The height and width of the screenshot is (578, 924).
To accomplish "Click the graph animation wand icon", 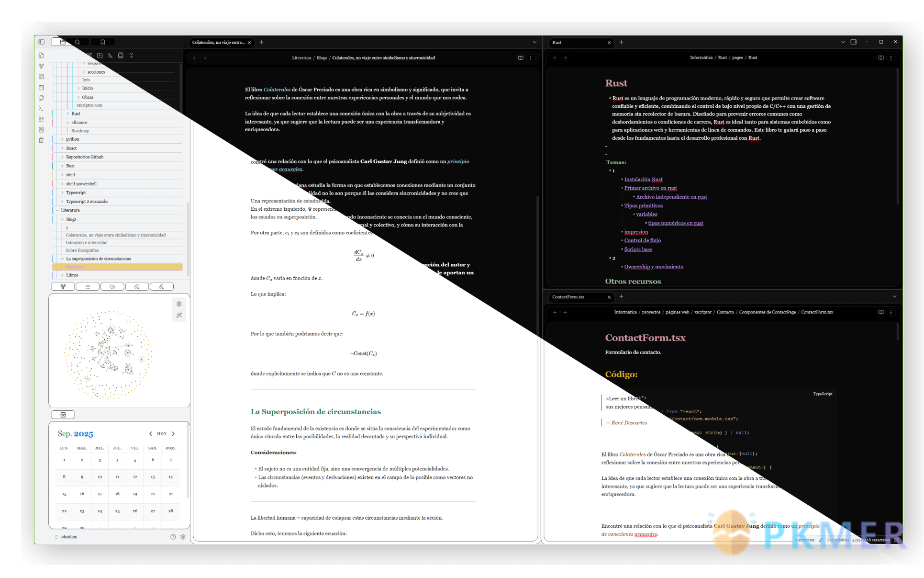I will pos(179,315).
